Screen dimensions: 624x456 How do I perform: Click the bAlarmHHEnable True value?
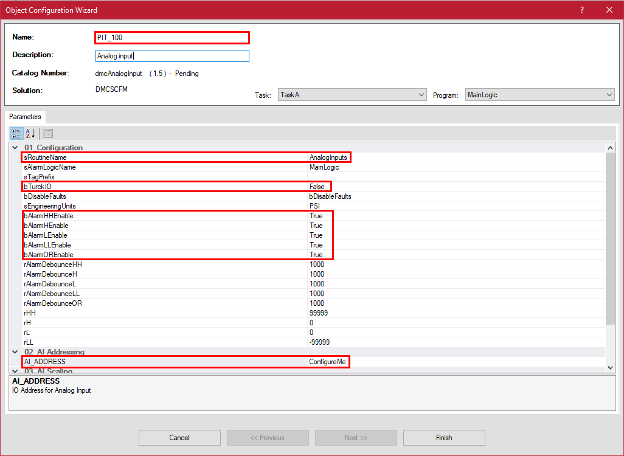[332, 216]
